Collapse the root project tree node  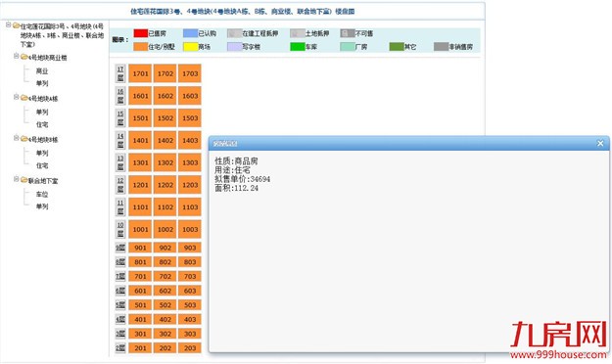pos(8,25)
